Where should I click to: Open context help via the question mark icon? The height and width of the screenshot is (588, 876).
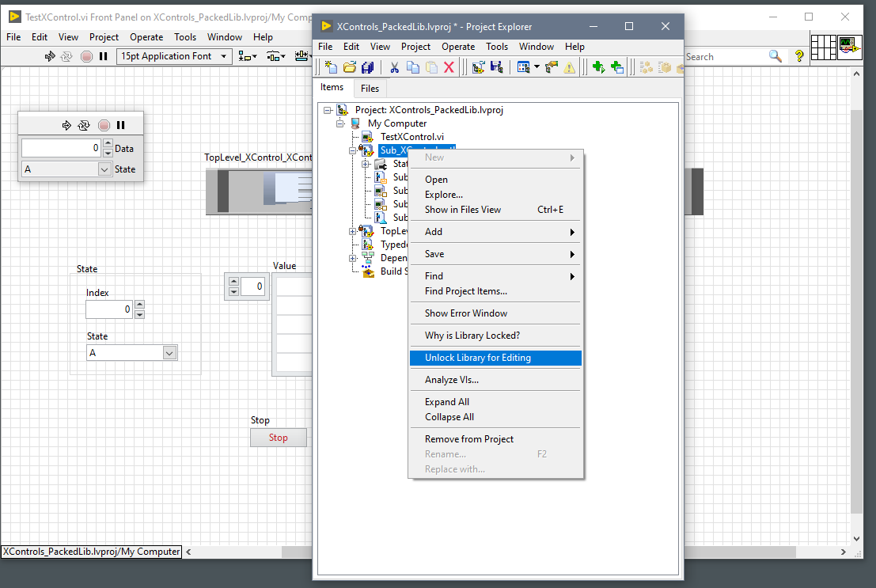[798, 55]
